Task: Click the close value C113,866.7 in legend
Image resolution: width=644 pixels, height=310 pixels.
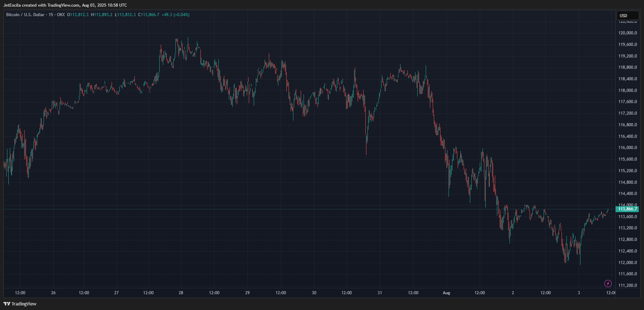Action: pyautogui.click(x=149, y=15)
